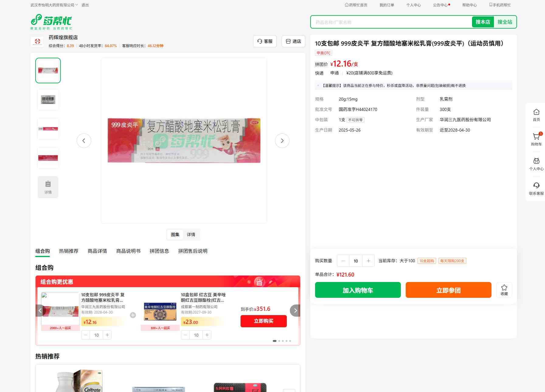Image resolution: width=545 pixels, height=392 pixels.
Task: Go back in combo deals carousel
Action: point(40,311)
